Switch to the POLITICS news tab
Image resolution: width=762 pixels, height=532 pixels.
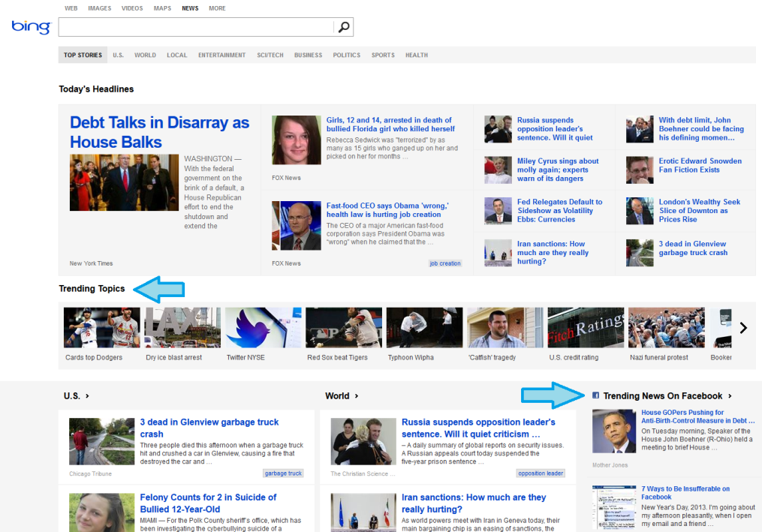(x=347, y=55)
